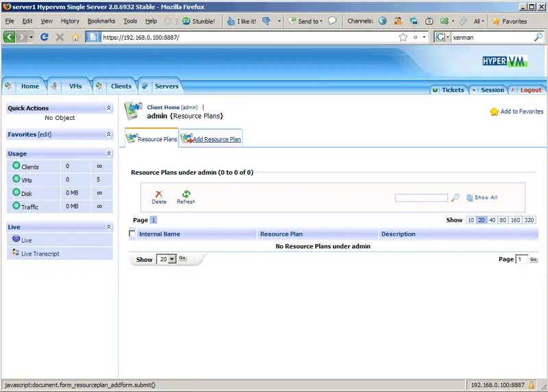This screenshot has width=548, height=392.
Task: Open the Add Resource Plan tab
Action: pyautogui.click(x=216, y=139)
